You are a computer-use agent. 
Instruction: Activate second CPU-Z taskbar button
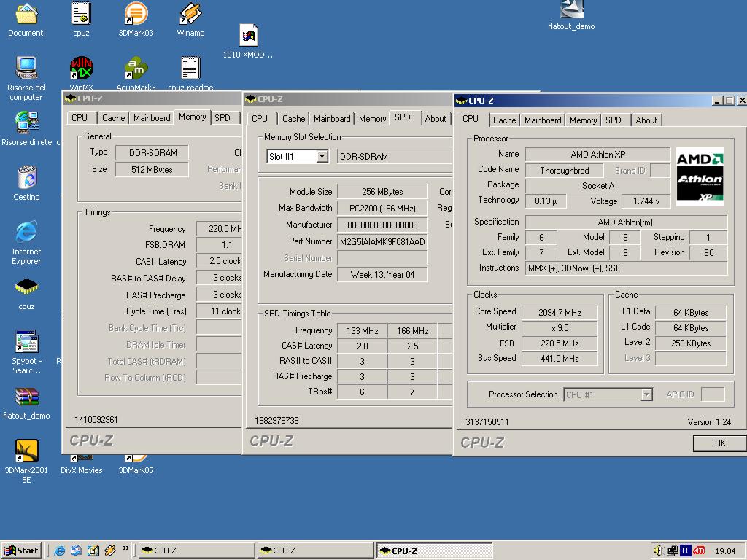[315, 551]
